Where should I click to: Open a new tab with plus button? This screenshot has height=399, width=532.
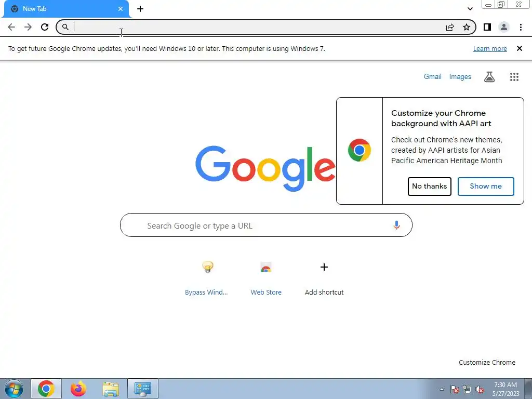140,9
